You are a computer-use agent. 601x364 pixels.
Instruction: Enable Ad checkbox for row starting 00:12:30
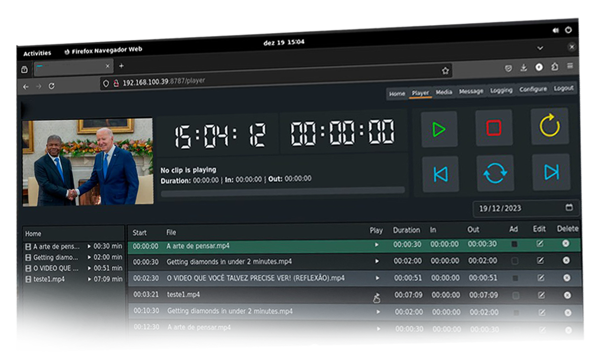click(517, 330)
